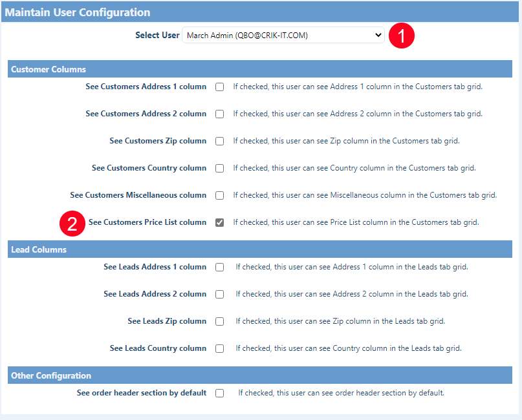Screen dimensions: 522x420
Task: Click the Other Configuration section header
Action: coord(51,375)
